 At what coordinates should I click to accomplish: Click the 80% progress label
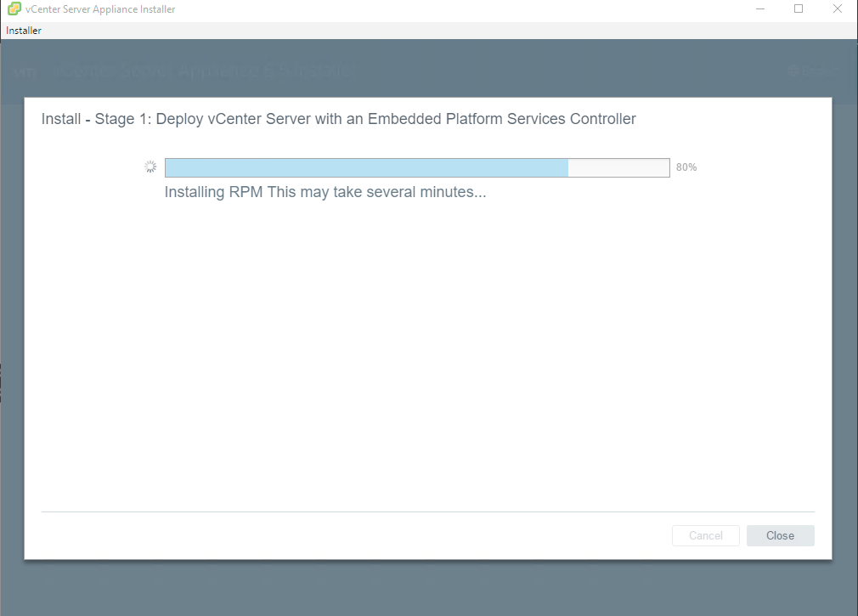686,167
